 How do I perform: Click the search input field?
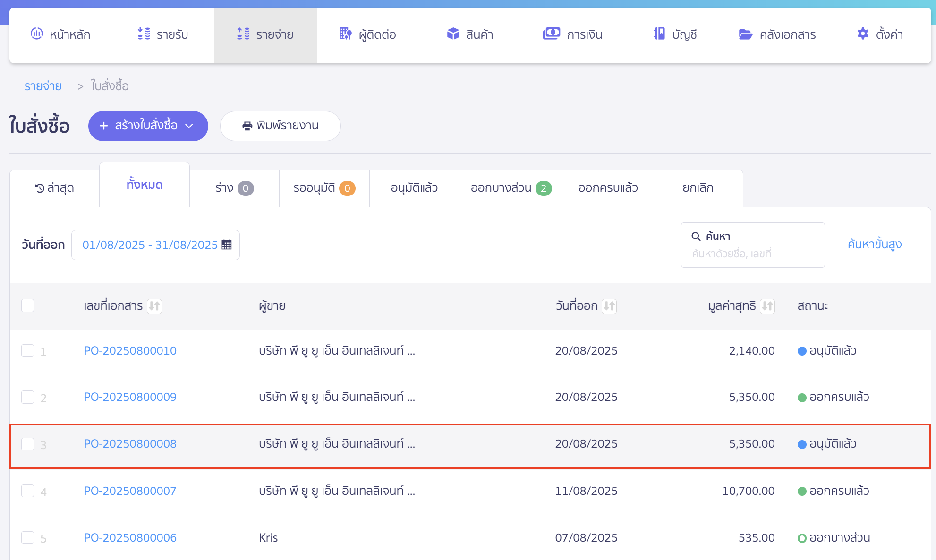pyautogui.click(x=752, y=254)
